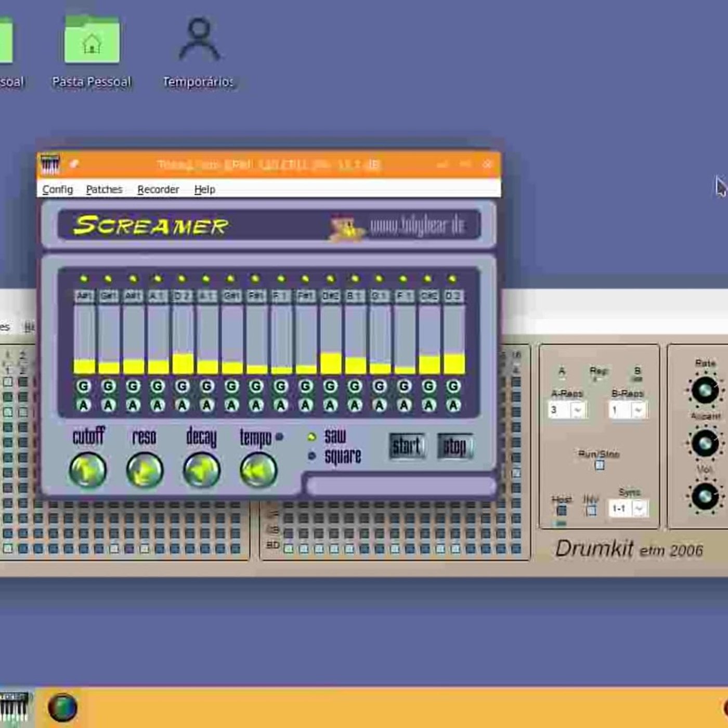Open the Patches menu

coord(104,189)
